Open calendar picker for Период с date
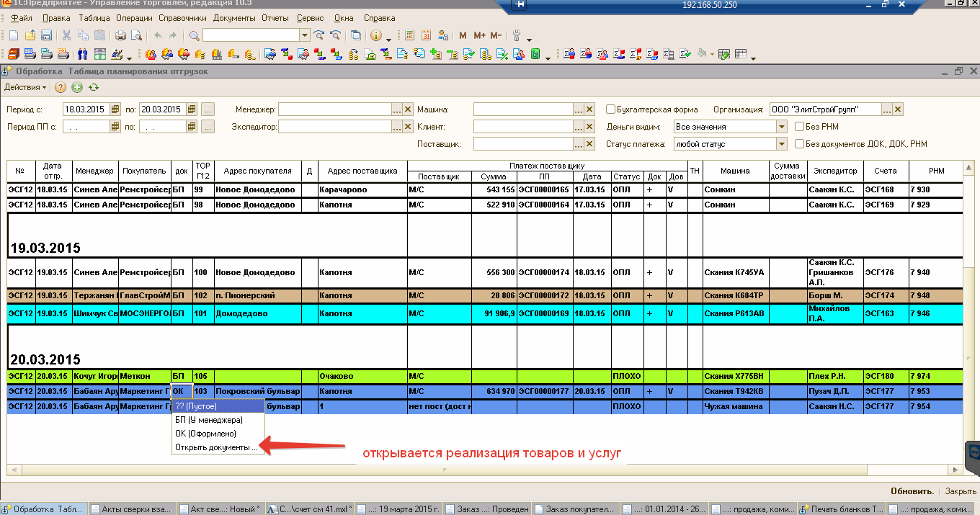 pos(115,109)
